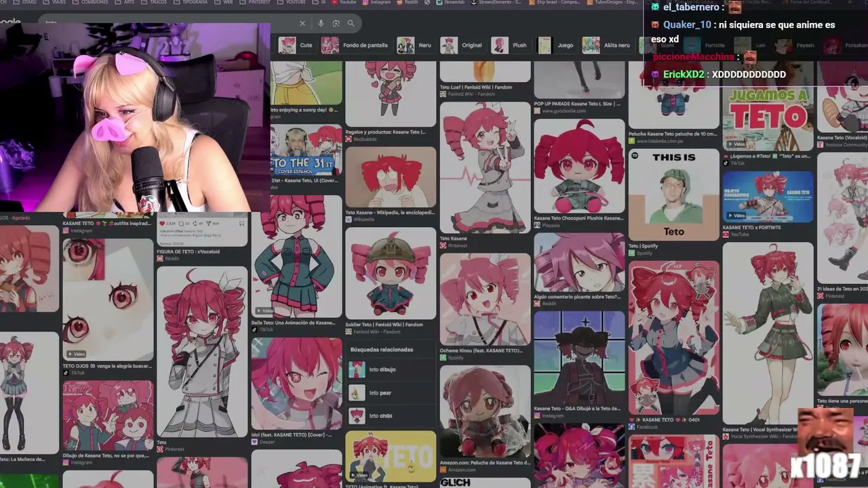Start voice search with the microphone icon
The width and height of the screenshot is (868, 488).
[x=321, y=23]
